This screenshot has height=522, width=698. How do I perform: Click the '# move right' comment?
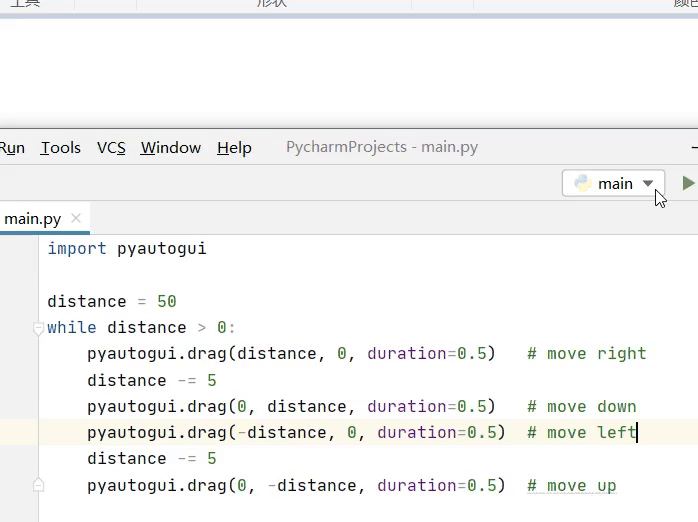(586, 354)
